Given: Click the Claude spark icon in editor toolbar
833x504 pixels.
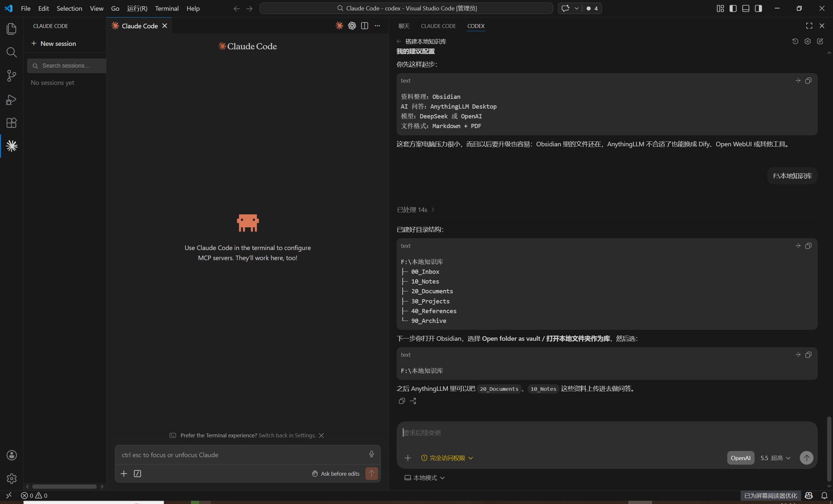Looking at the screenshot, I should tap(339, 26).
